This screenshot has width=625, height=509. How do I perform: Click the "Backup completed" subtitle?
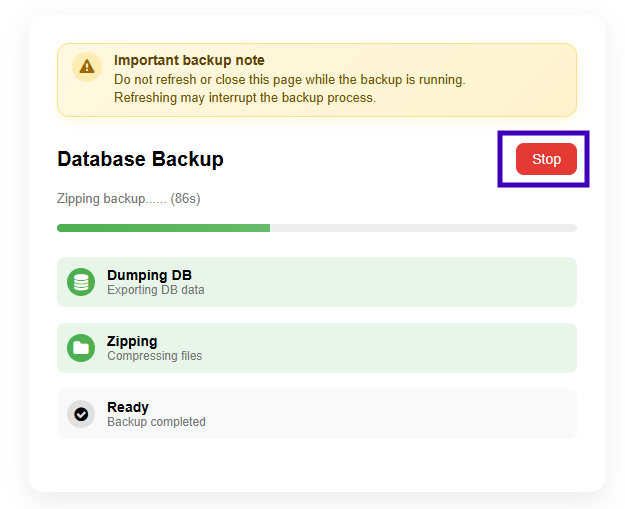tap(156, 422)
